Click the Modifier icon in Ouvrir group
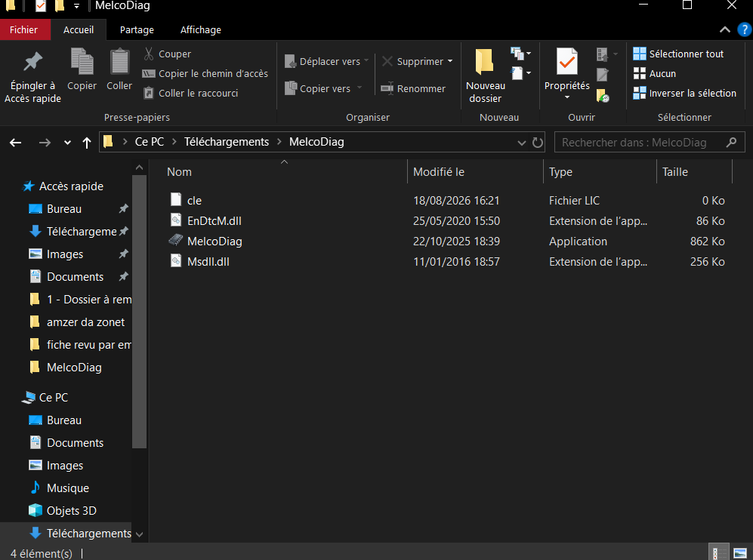 point(602,75)
